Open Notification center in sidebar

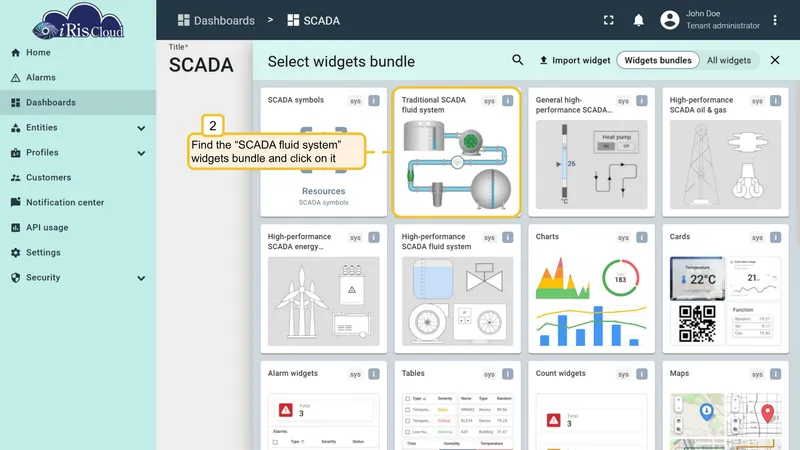point(78,203)
